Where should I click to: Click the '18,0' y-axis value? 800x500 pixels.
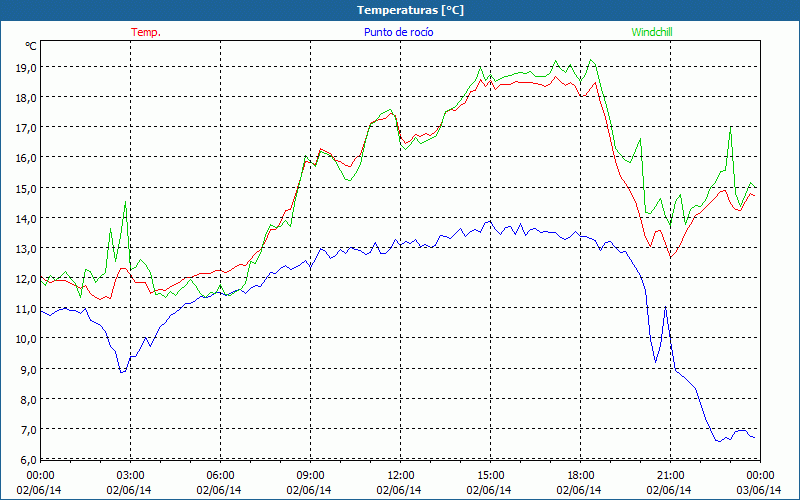[x=26, y=97]
